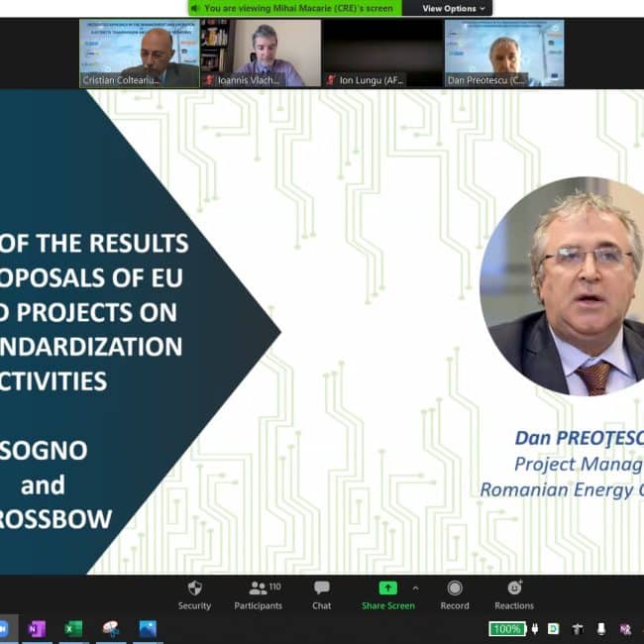
Task: Click the Cristian Colteanu name label
Action: (121, 80)
